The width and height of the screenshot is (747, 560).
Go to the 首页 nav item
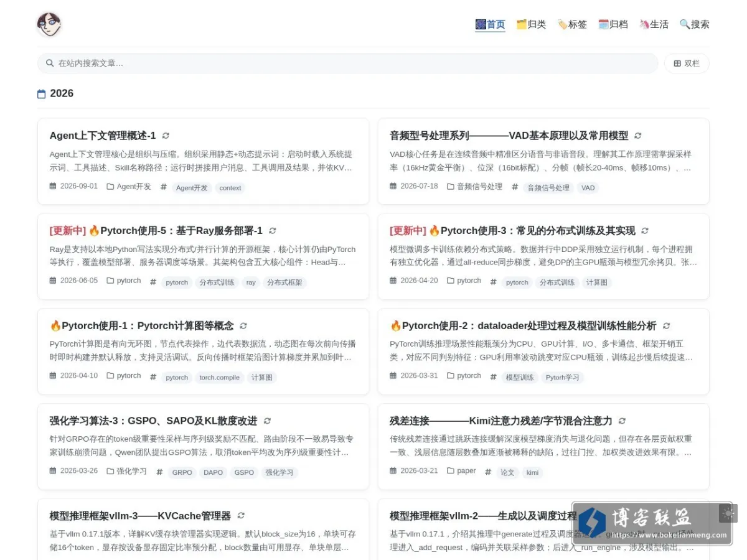click(x=490, y=25)
